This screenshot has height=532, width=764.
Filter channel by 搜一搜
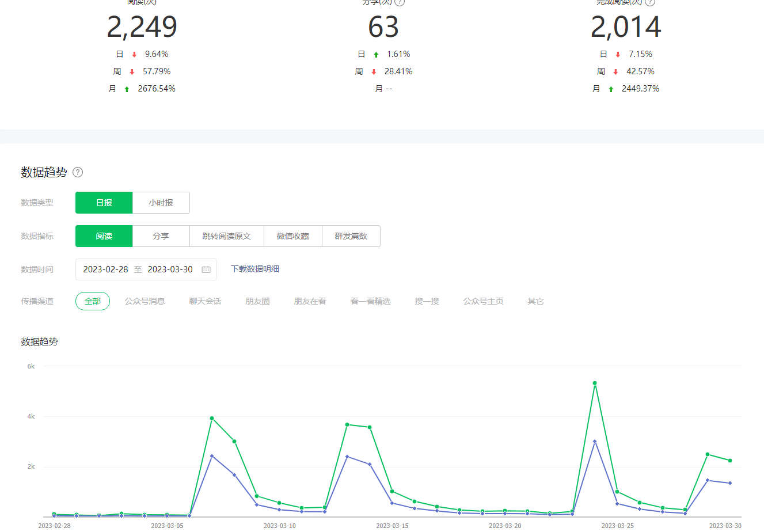coord(427,301)
